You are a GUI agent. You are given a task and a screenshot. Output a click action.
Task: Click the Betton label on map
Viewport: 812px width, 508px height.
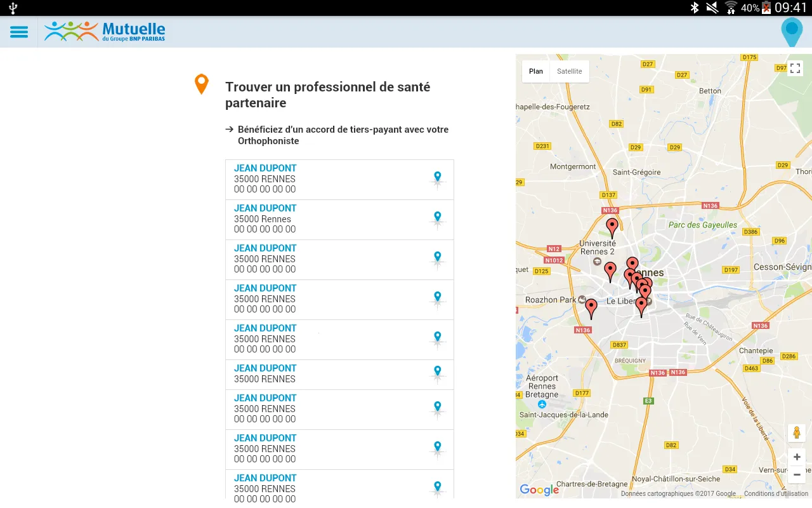[x=710, y=91]
